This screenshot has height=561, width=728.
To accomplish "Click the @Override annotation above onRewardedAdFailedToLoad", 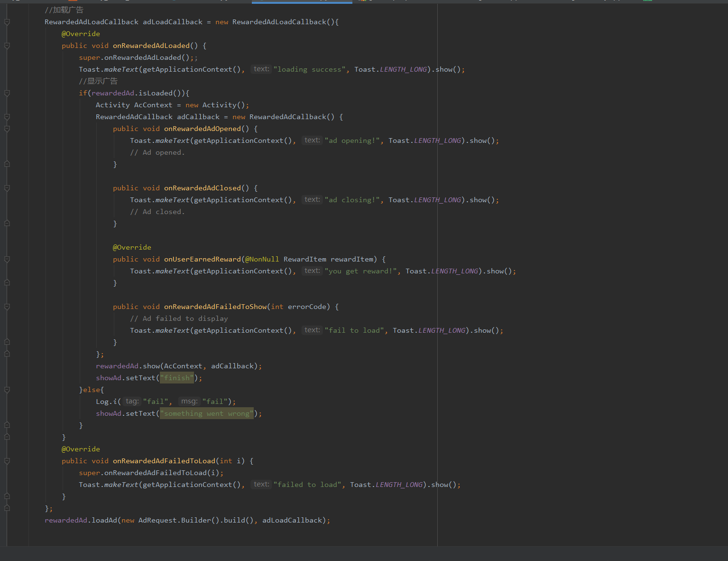I will [81, 449].
